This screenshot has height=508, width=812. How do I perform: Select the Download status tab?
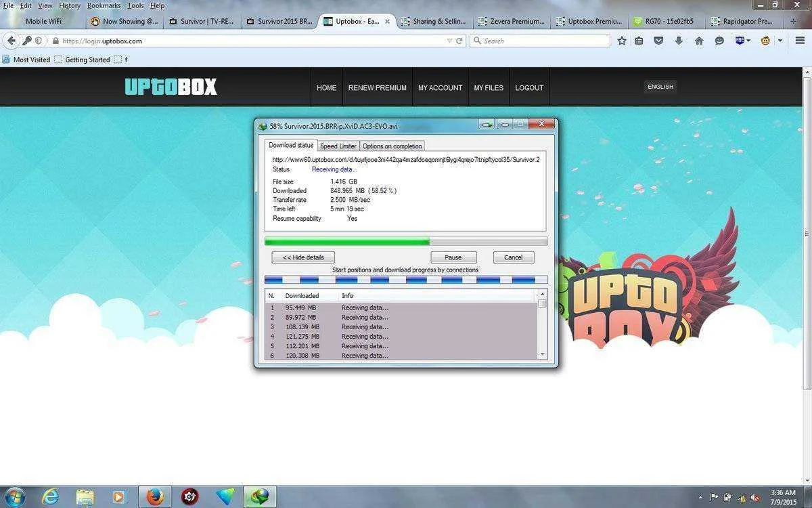pyautogui.click(x=291, y=145)
